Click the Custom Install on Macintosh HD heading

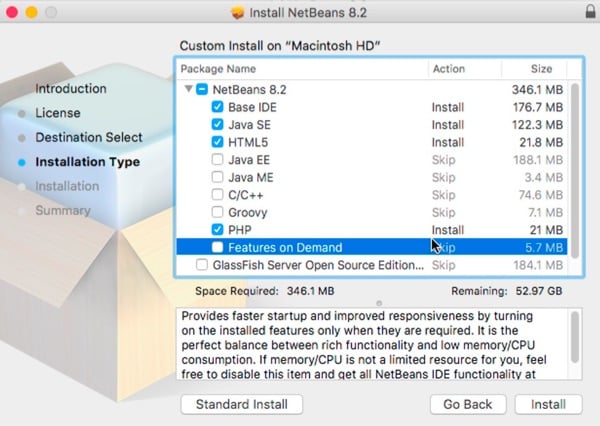point(280,46)
